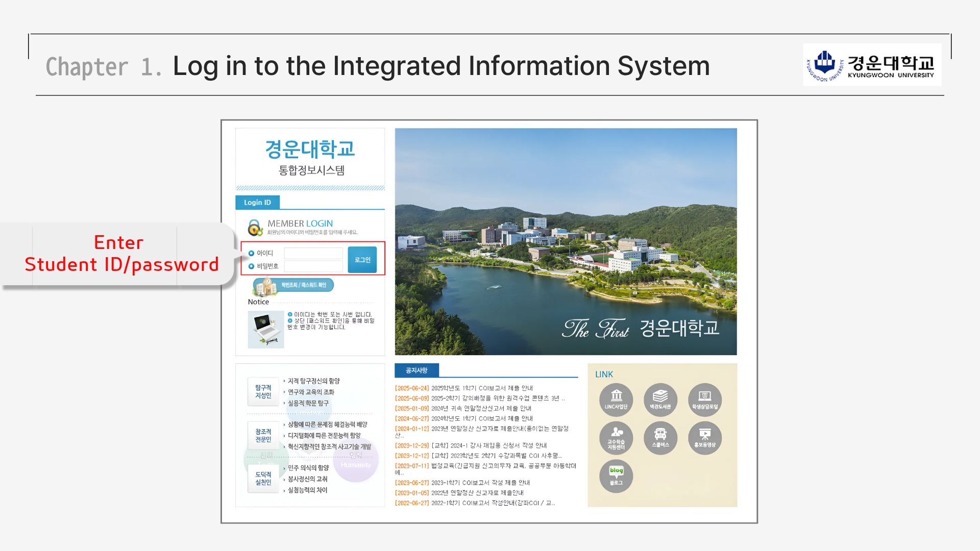Viewport: 980px width, 551px height.
Task: Click the padlock icon beside MEMBER LOGIN
Action: point(255,228)
